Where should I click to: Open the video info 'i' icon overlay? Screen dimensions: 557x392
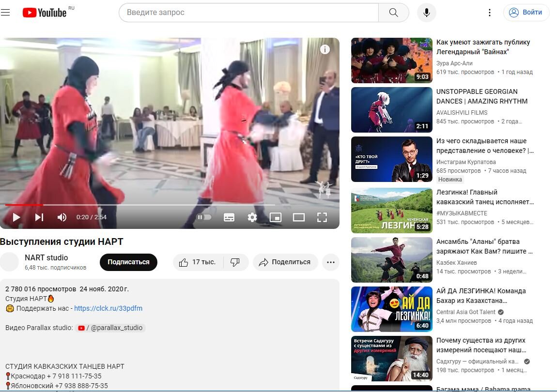(325, 49)
